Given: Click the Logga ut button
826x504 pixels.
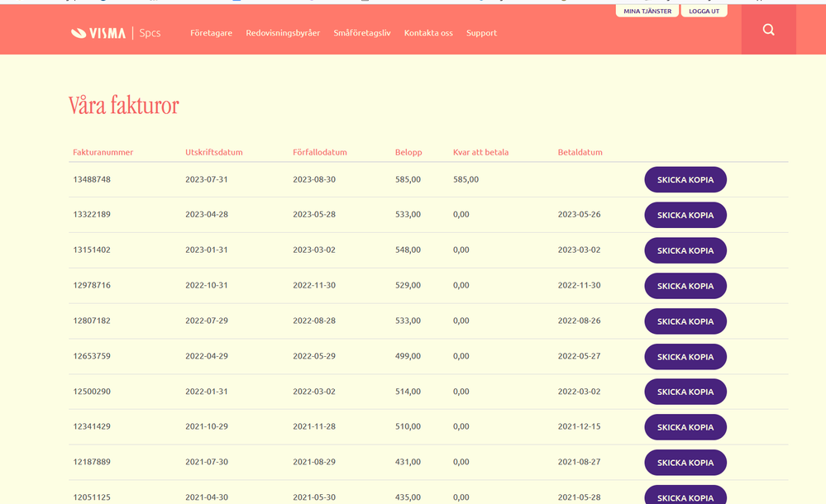Looking at the screenshot, I should (704, 11).
